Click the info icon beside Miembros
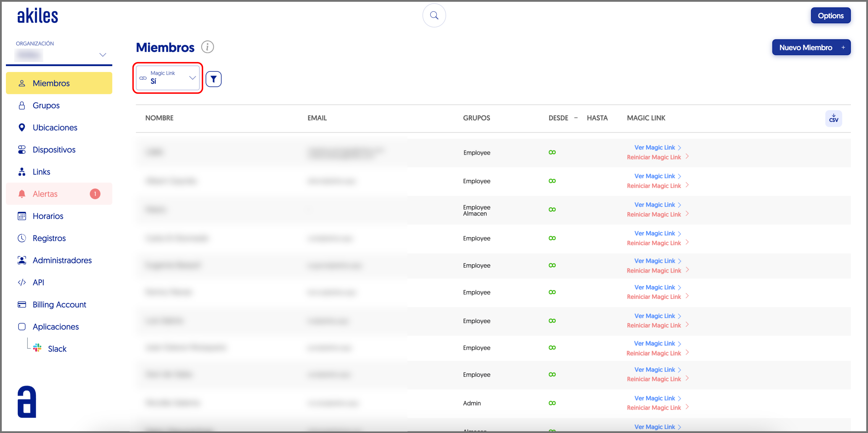Screen dimensions: 868x433 point(207,47)
